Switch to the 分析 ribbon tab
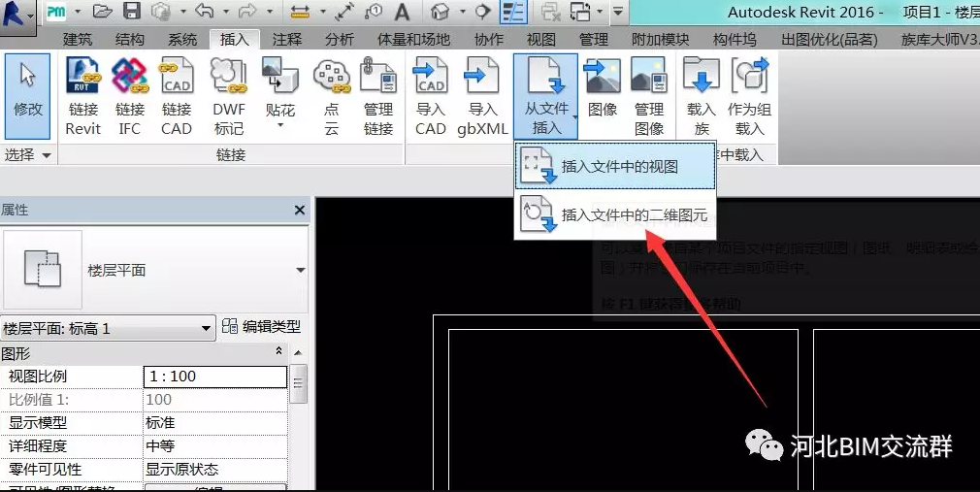This screenshot has width=980, height=492. (340, 40)
